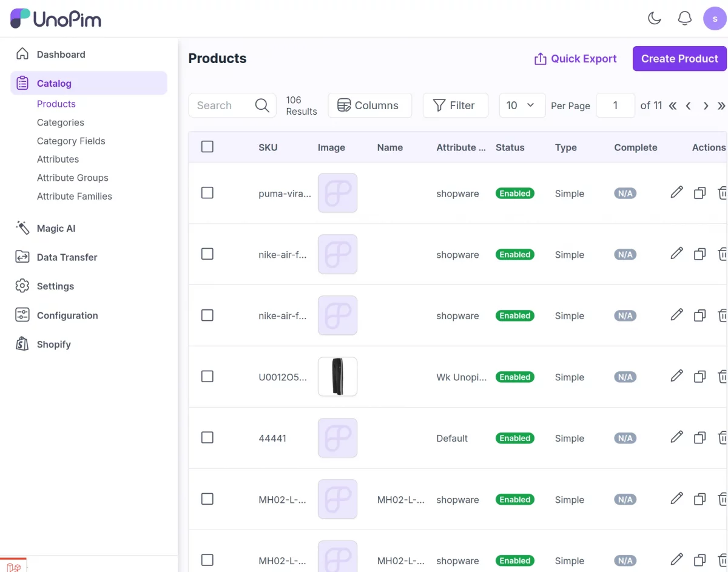The height and width of the screenshot is (572, 728).
Task: Open Category Fields in sidebar
Action: (71, 141)
